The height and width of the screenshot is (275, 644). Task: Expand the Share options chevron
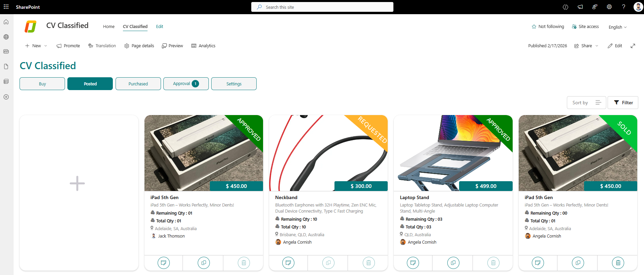pyautogui.click(x=597, y=46)
